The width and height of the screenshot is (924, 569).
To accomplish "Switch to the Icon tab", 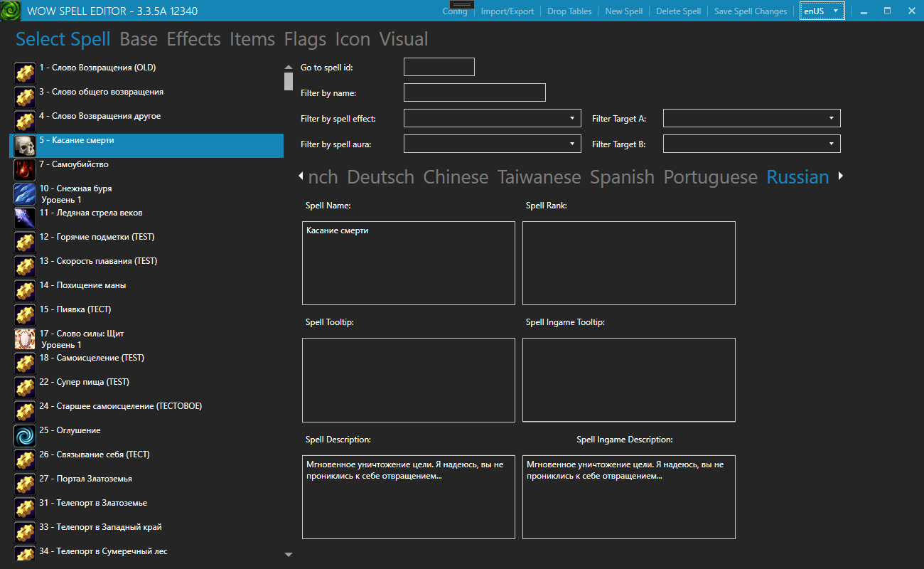I will pyautogui.click(x=353, y=39).
